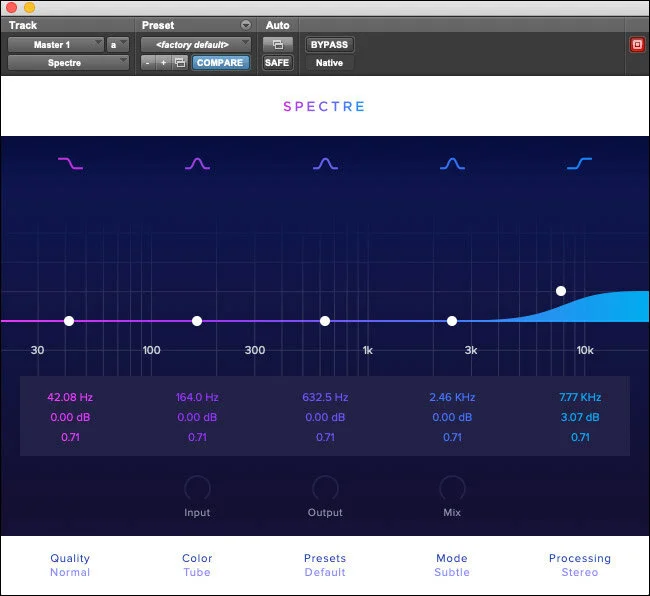Select the 164 Hz band bell icon
Screen dimensions: 650x596
coord(197,164)
